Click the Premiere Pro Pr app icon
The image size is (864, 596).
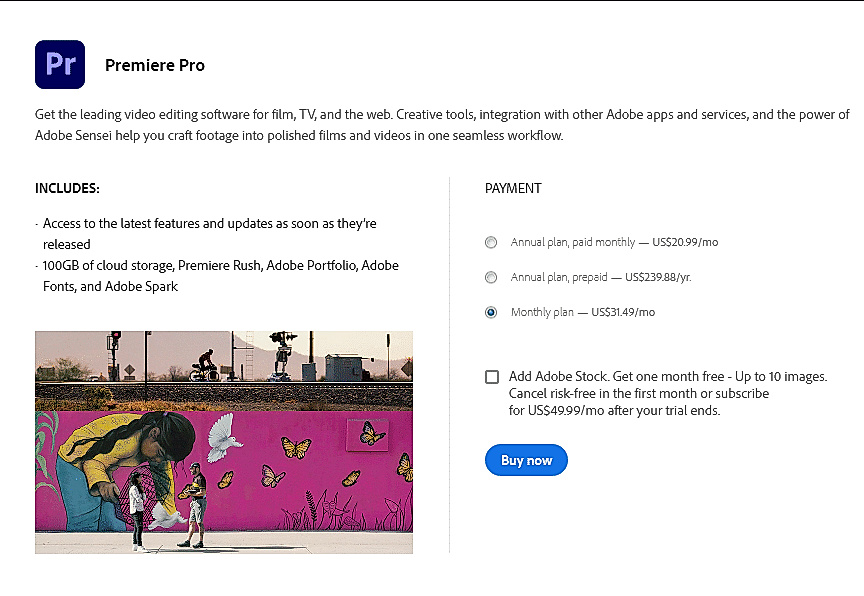[60, 63]
